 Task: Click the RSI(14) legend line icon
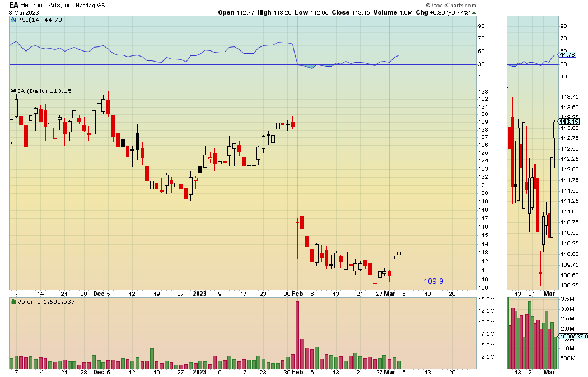tap(13, 20)
